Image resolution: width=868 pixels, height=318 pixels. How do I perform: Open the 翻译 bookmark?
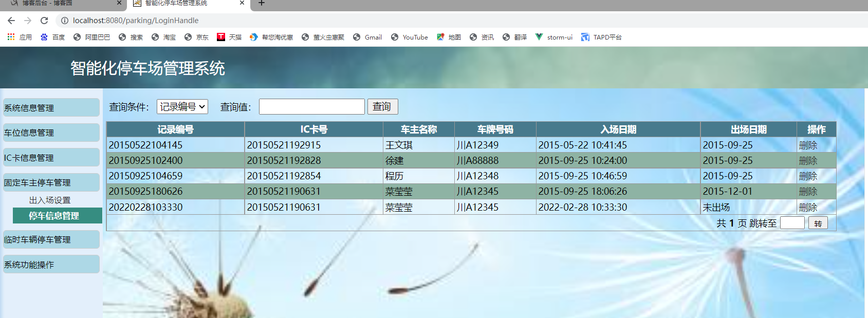click(514, 37)
